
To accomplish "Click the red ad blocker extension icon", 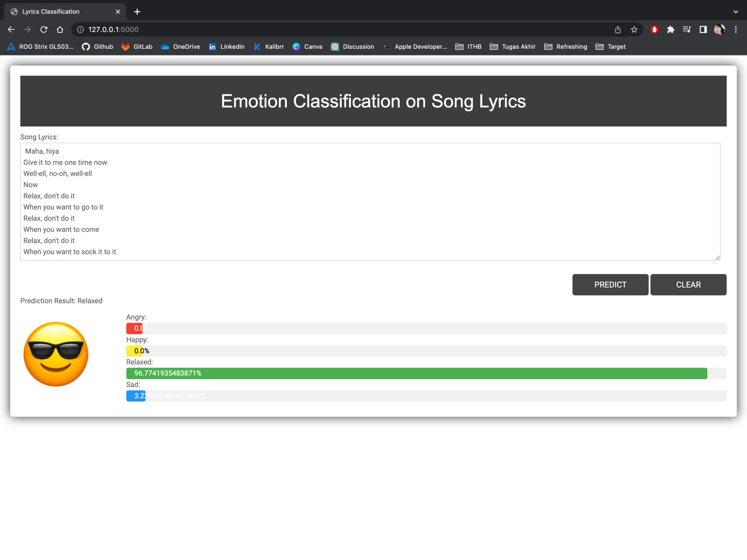I will pyautogui.click(x=654, y=30).
